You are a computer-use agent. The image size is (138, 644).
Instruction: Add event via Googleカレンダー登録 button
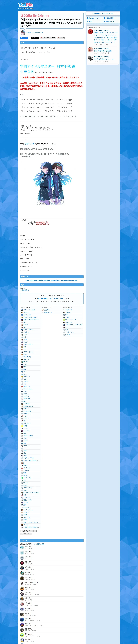coord(48,38)
